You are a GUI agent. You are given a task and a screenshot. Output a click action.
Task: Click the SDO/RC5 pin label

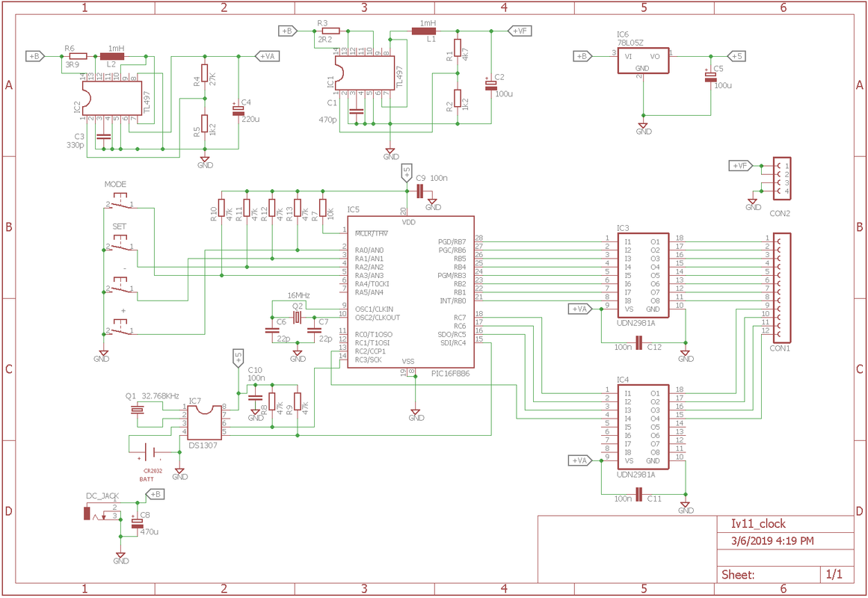pos(452,334)
